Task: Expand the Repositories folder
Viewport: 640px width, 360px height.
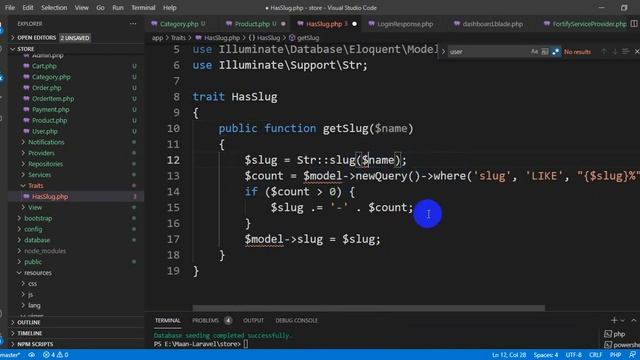Action: coord(45,164)
